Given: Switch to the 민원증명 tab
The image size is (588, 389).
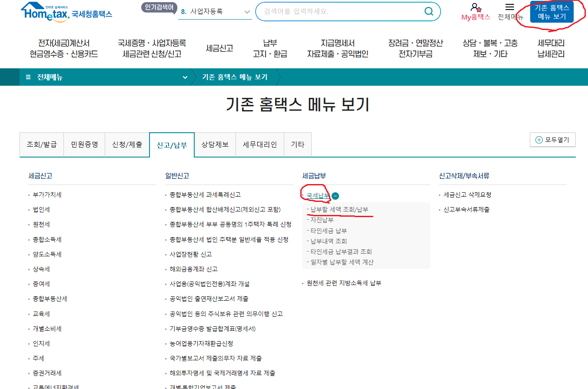Looking at the screenshot, I should 84,144.
